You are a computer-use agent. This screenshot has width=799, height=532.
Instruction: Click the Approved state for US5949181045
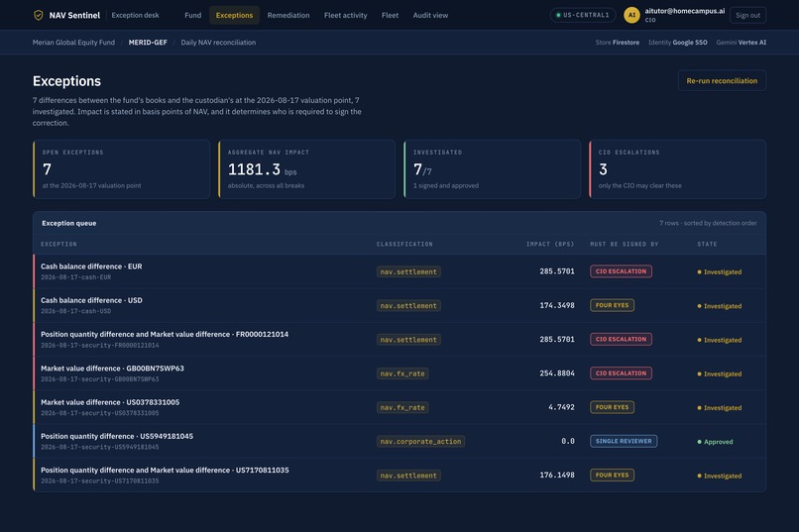pyautogui.click(x=715, y=442)
